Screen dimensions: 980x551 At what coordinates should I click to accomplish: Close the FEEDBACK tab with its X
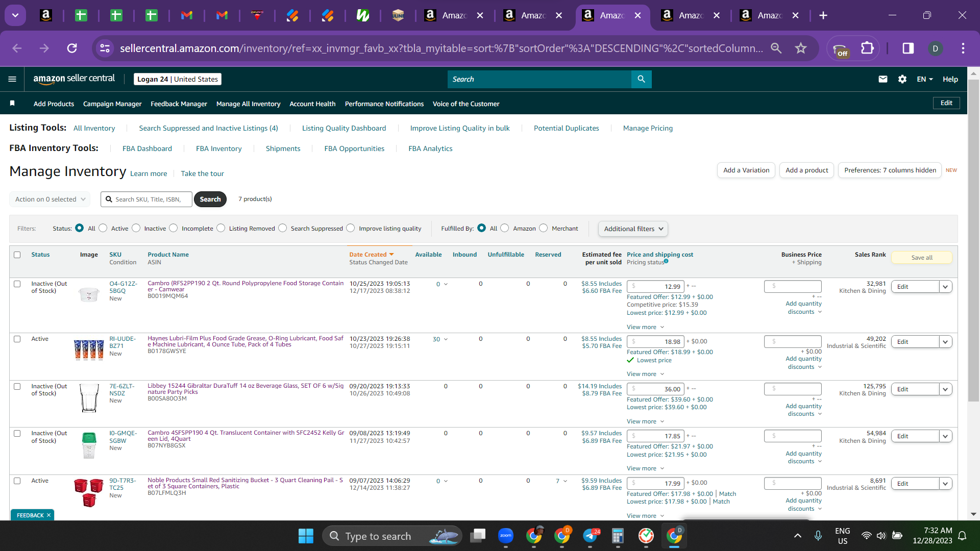(x=48, y=515)
